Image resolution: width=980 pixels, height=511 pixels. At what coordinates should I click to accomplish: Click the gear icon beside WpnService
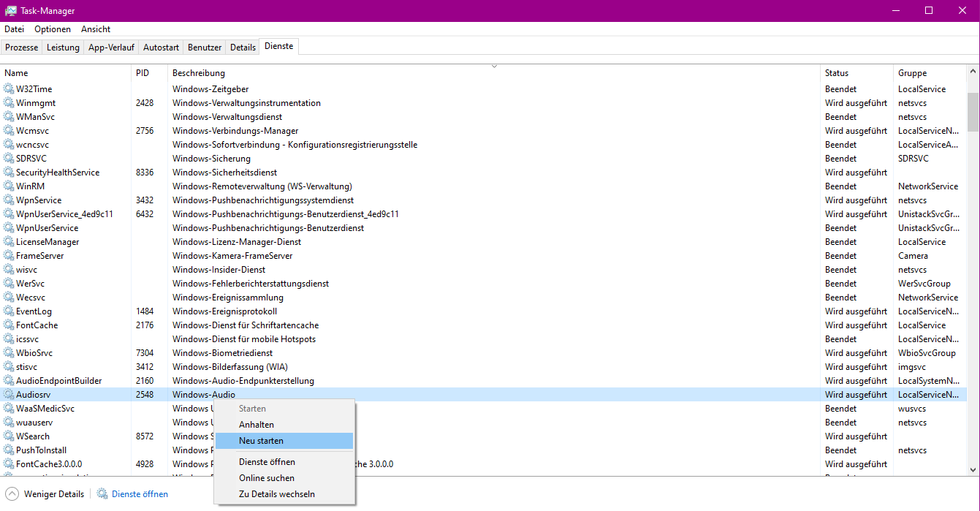pyautogui.click(x=9, y=200)
